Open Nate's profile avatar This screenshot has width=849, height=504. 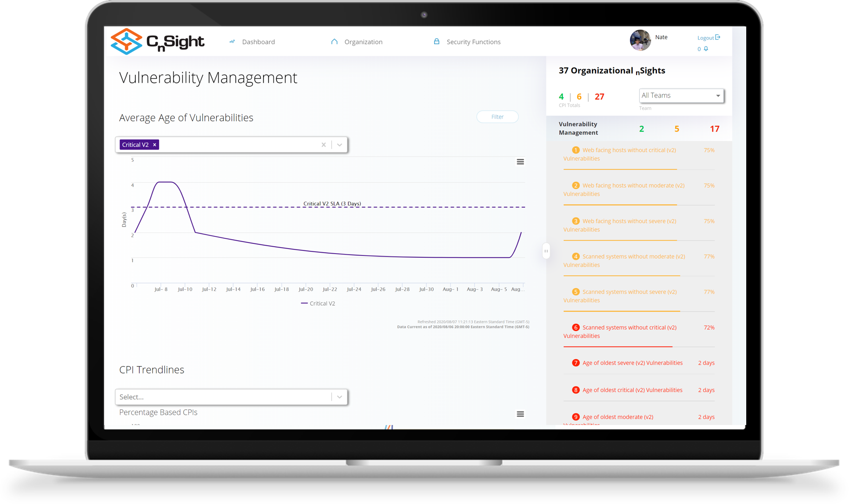coord(640,40)
